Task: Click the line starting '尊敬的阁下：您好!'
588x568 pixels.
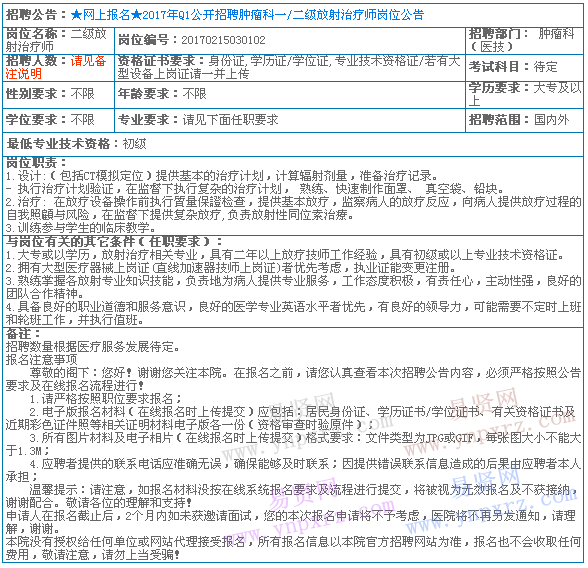Action: click(x=293, y=379)
